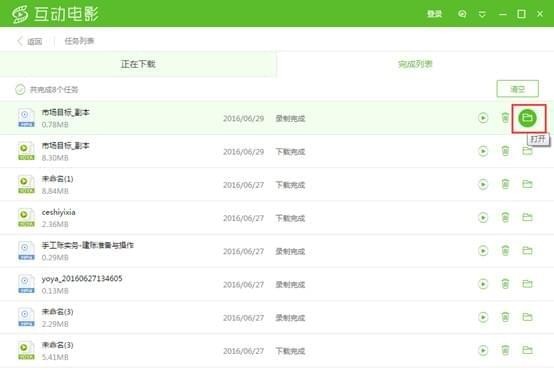Delete the 未命名(1) download
This screenshot has width=554, height=370.
(x=505, y=184)
